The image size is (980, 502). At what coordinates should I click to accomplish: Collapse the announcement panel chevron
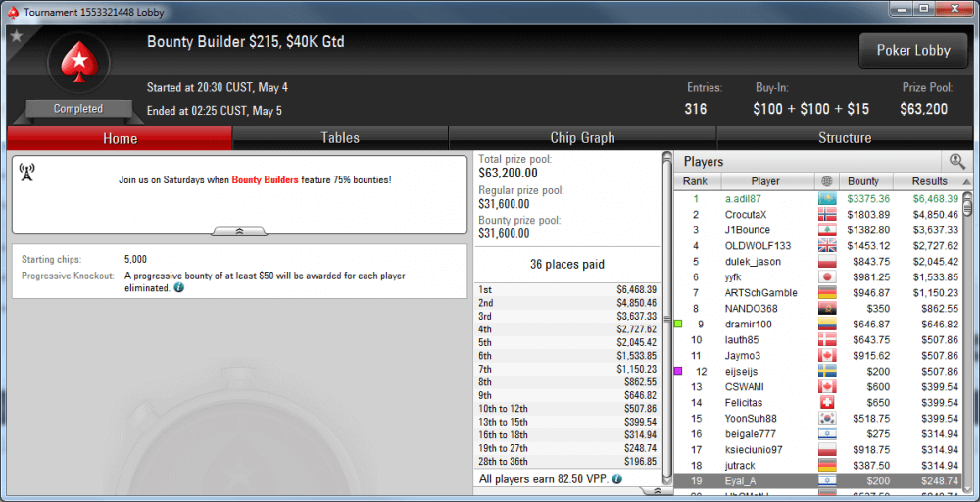click(x=239, y=231)
